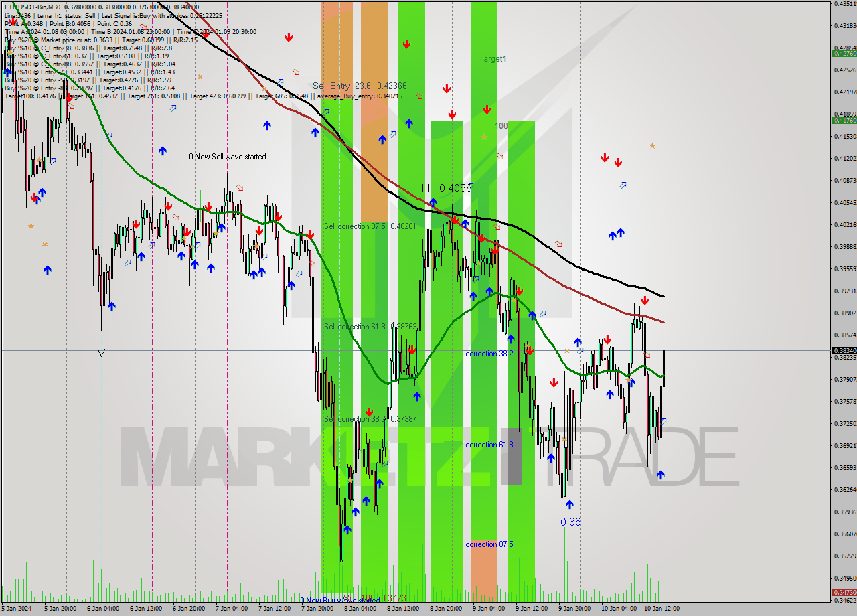Click price axis value 0.37907
Viewport: 857px width, 616px height.
pyautogui.click(x=845, y=380)
